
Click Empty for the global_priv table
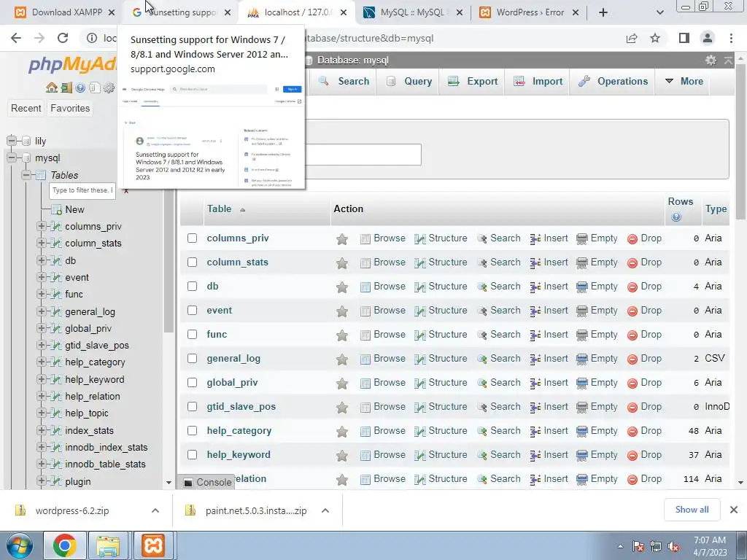click(x=597, y=383)
